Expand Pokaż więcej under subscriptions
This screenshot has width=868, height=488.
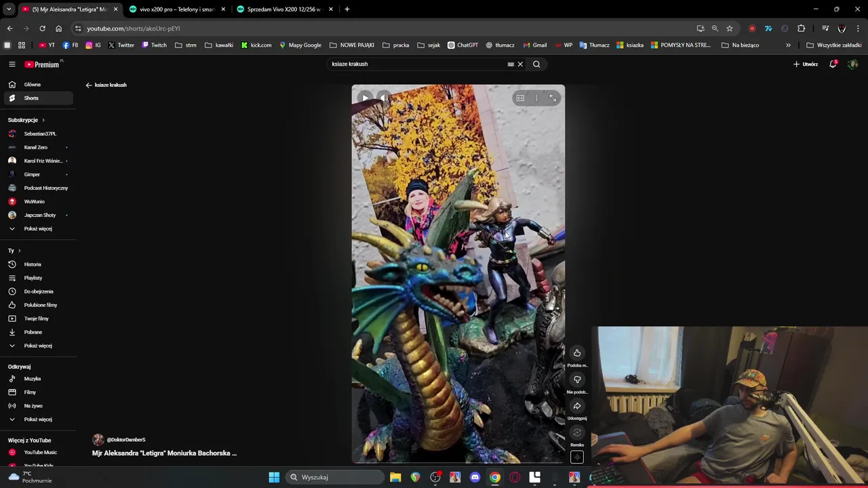click(x=39, y=228)
